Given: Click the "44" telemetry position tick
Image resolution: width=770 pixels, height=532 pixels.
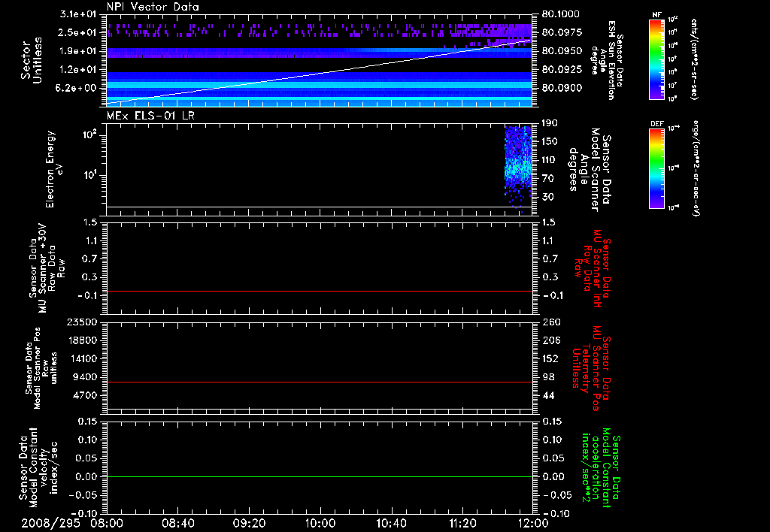Looking at the screenshot, I should tap(549, 395).
